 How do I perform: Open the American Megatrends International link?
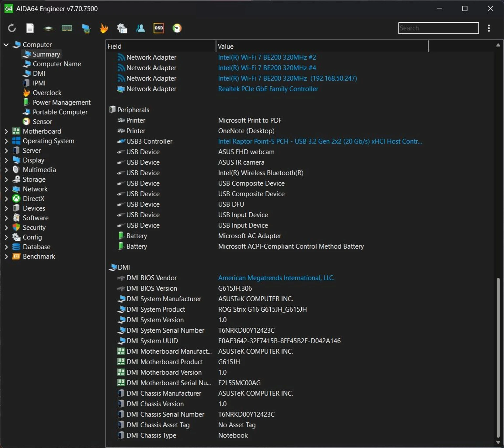click(x=276, y=278)
